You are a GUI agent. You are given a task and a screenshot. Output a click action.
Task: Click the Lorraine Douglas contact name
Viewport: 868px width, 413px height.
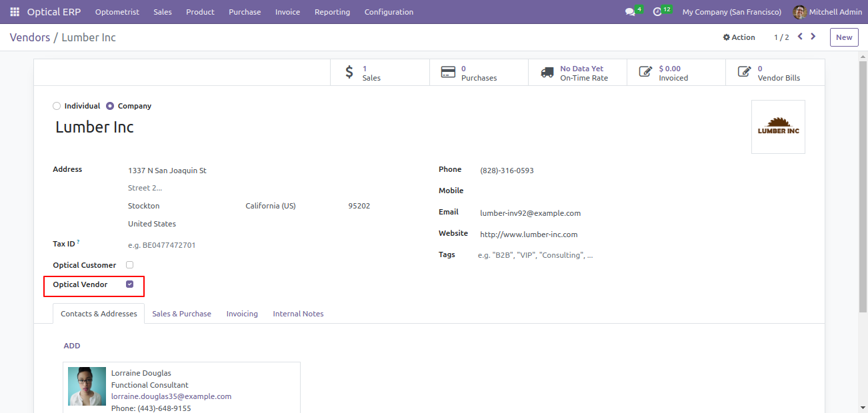point(141,373)
